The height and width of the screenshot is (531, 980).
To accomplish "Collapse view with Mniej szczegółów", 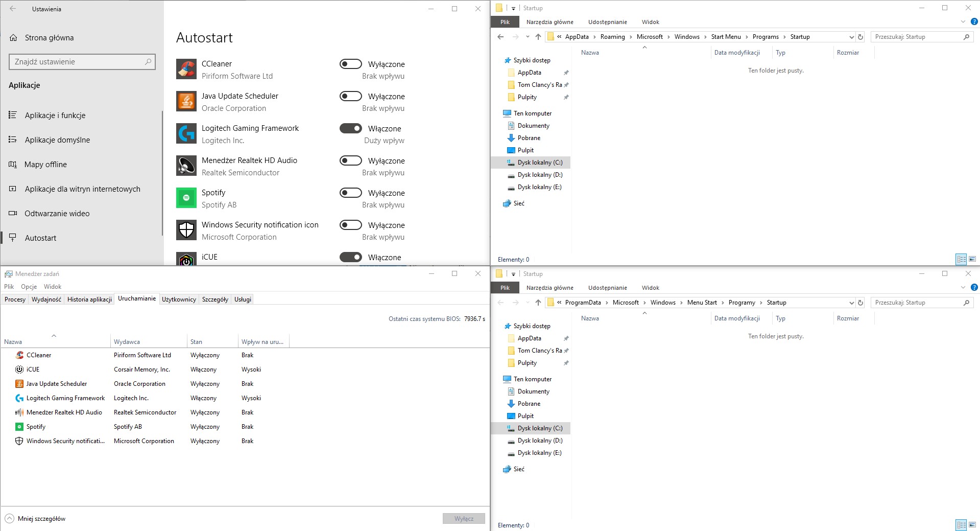I will click(x=35, y=519).
